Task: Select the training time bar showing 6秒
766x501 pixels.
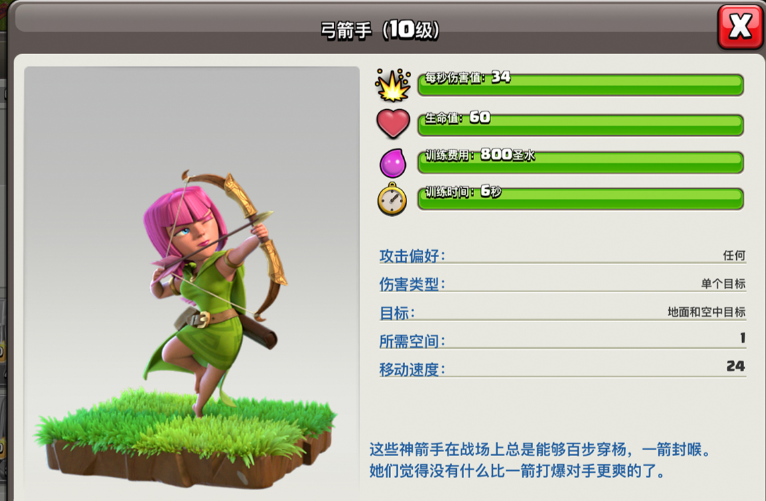Action: pyautogui.click(x=580, y=199)
